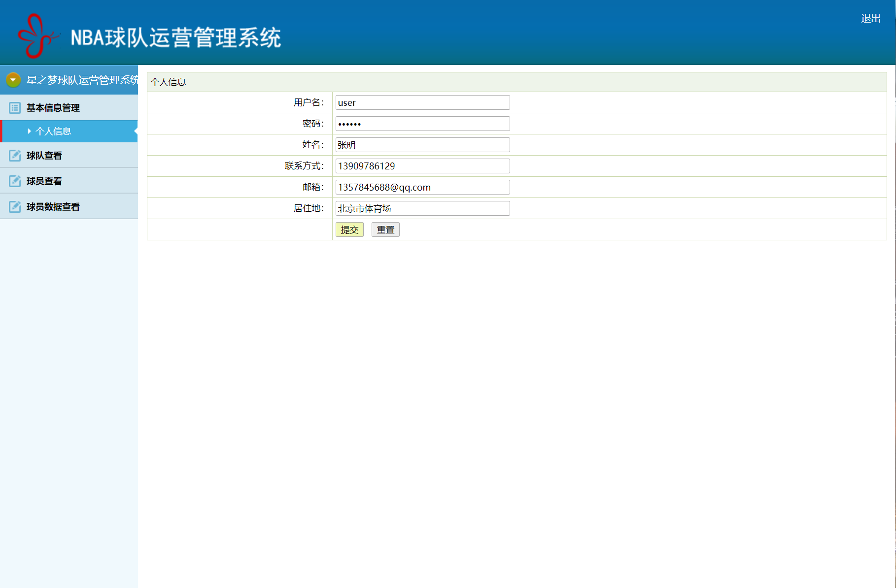Viewport: 896px width, 588px height.
Task: Click the edit icon next to 球员查看
Action: 14,181
